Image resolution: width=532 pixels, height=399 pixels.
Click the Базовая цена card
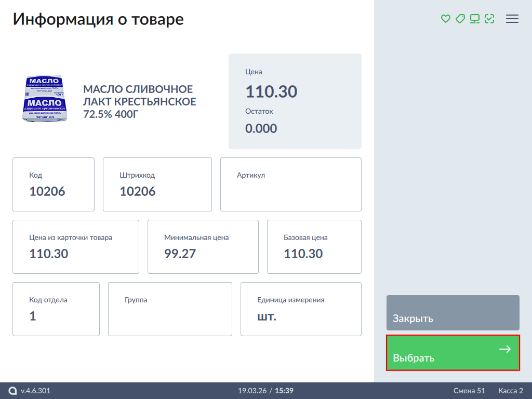[314, 247]
